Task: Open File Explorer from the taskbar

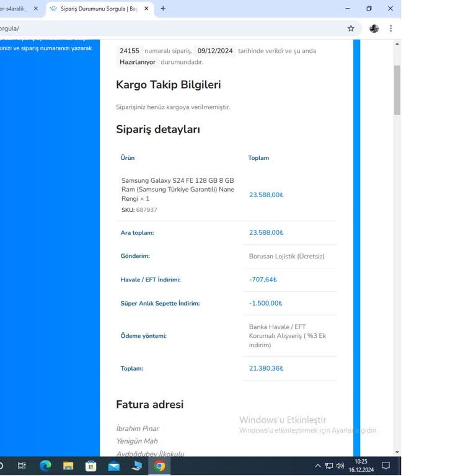Action: 68,465
